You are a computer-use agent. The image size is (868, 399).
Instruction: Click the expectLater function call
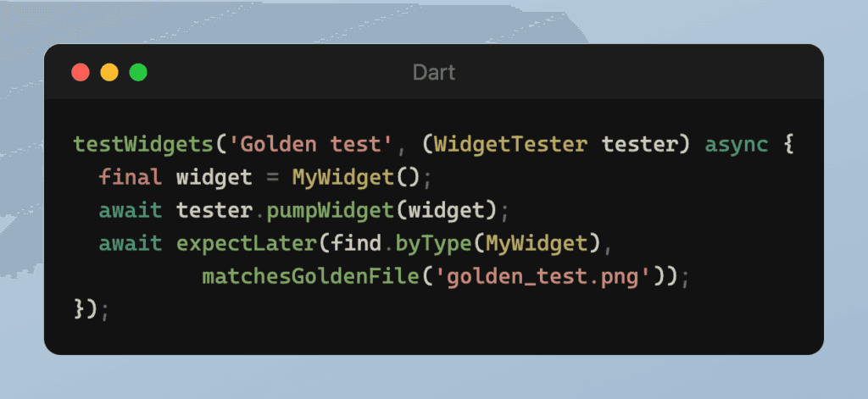(246, 244)
